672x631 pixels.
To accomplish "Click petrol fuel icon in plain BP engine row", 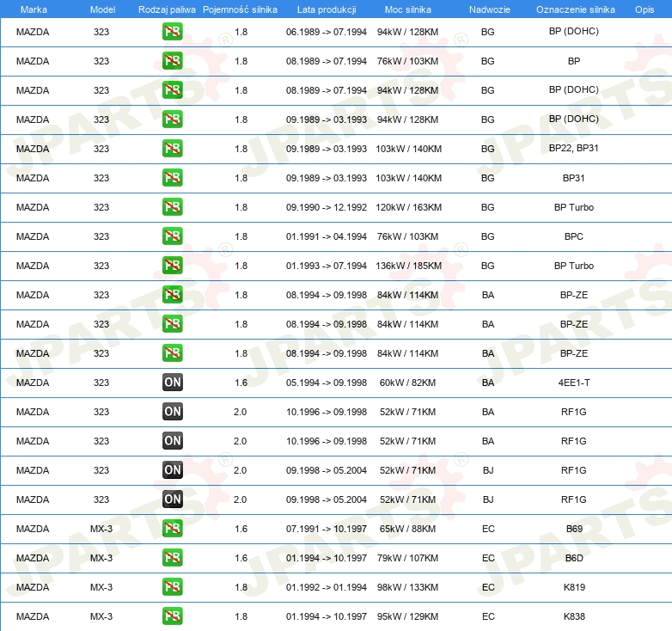I will point(172,60).
